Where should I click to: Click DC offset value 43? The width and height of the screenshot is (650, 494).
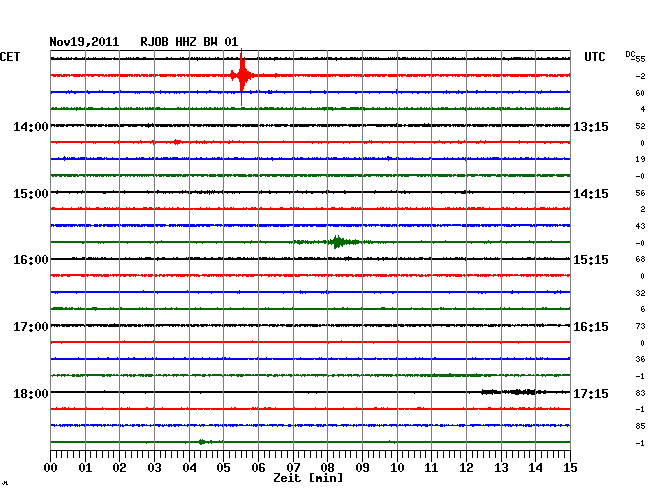[640, 226]
